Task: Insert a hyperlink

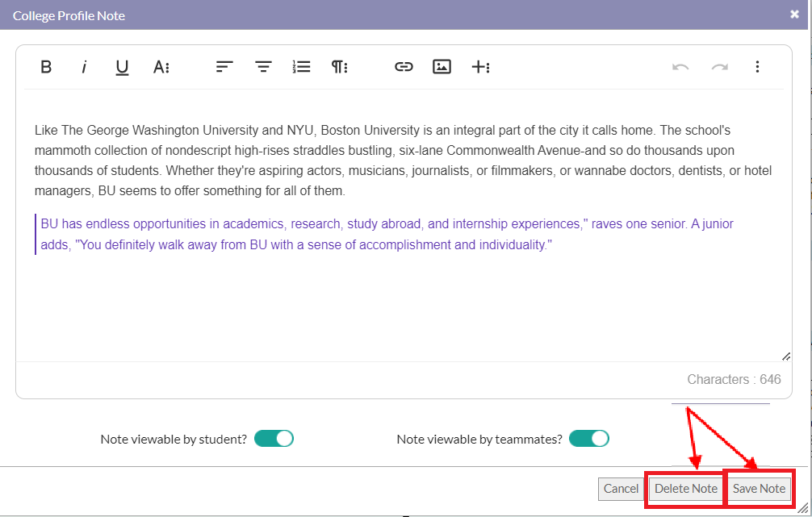Action: 404,67
